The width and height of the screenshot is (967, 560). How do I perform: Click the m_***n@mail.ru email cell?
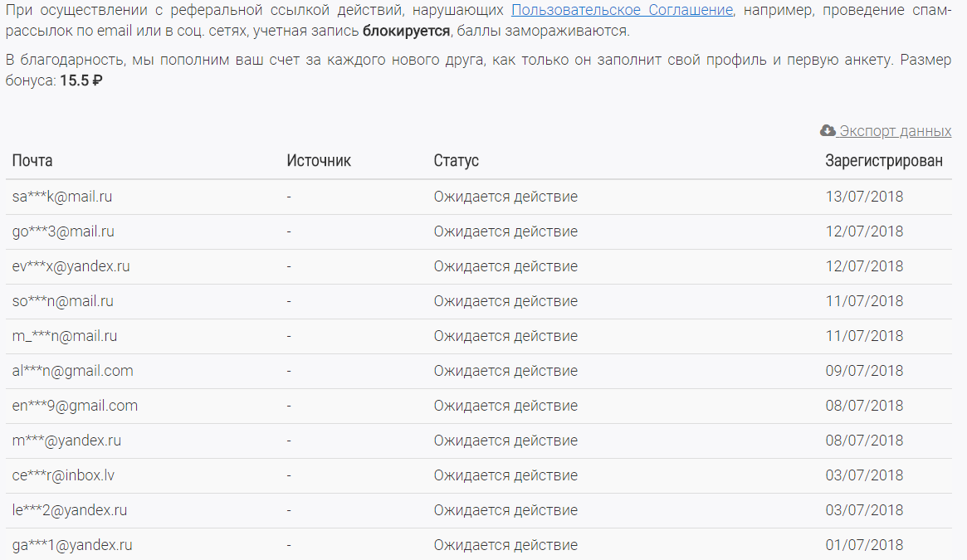pyautogui.click(x=65, y=336)
